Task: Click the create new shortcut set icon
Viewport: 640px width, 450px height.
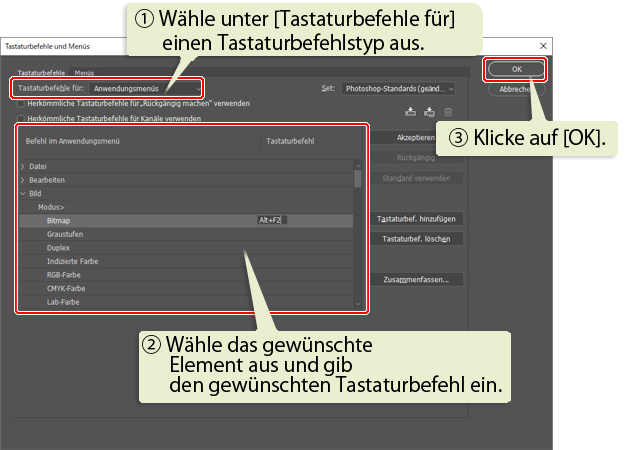Action: pyautogui.click(x=429, y=113)
